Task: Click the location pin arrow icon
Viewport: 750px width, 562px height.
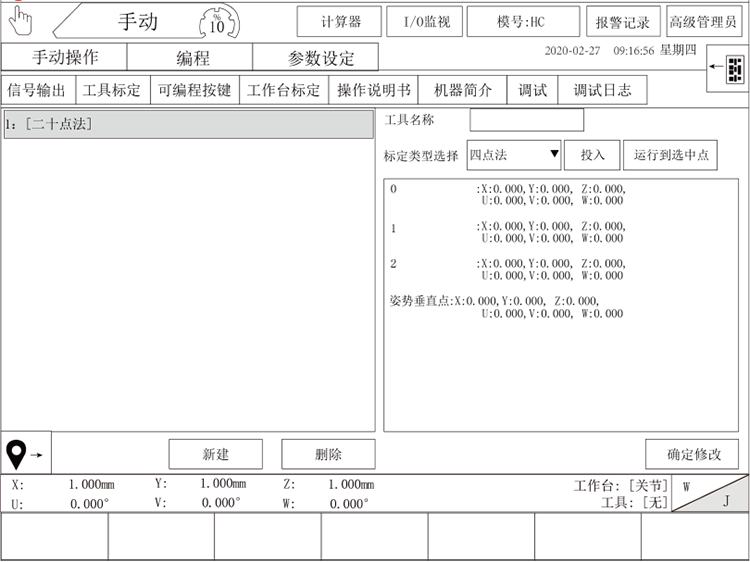Action: click(26, 454)
